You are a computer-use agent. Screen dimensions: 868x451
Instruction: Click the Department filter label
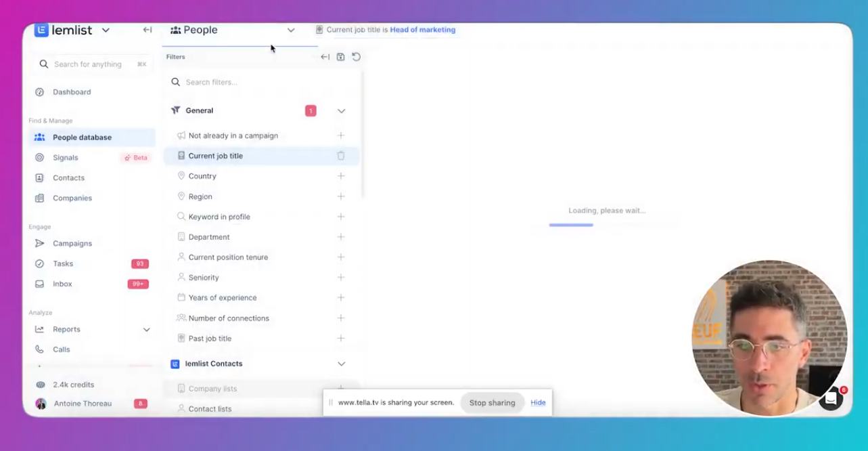tap(209, 237)
